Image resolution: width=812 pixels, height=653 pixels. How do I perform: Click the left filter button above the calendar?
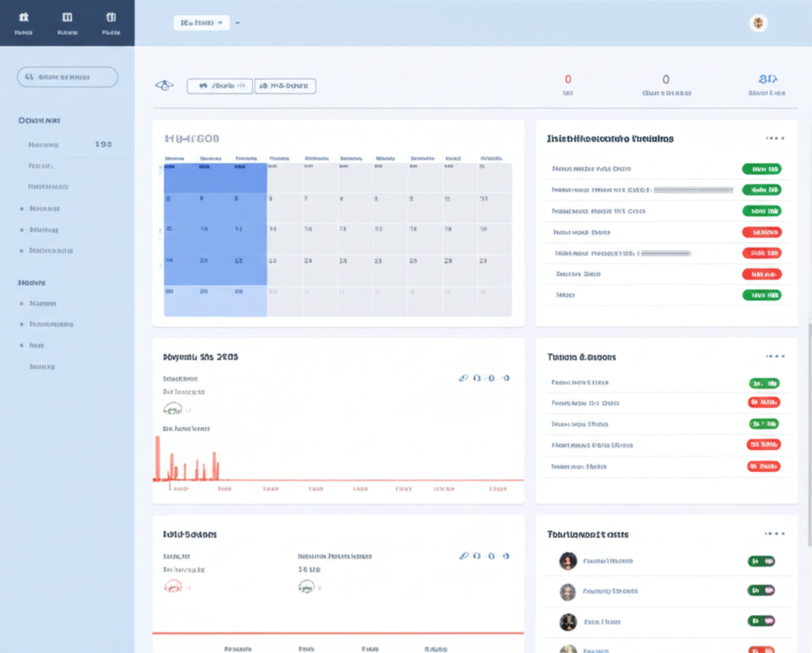pos(219,85)
